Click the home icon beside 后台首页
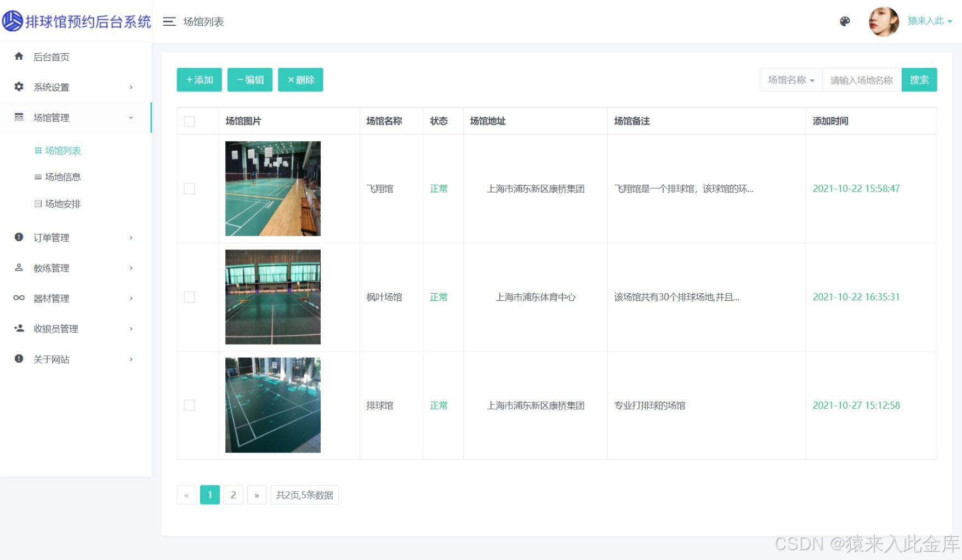The width and height of the screenshot is (962, 560). [x=19, y=56]
